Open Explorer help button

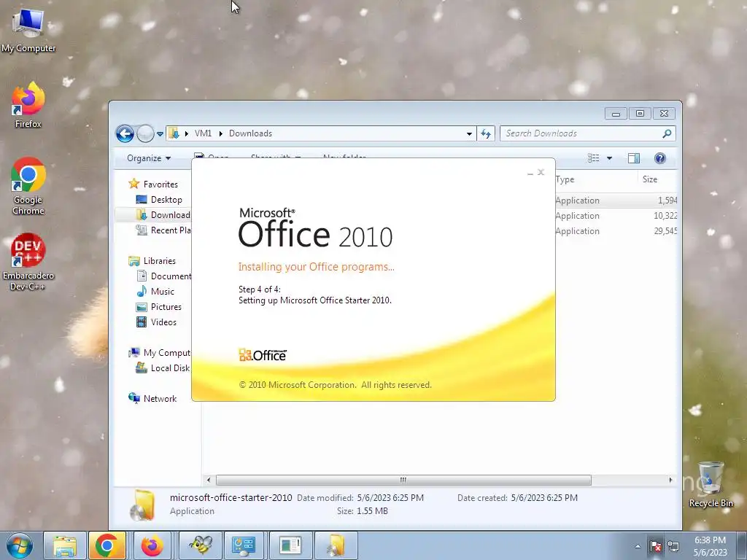pos(659,158)
